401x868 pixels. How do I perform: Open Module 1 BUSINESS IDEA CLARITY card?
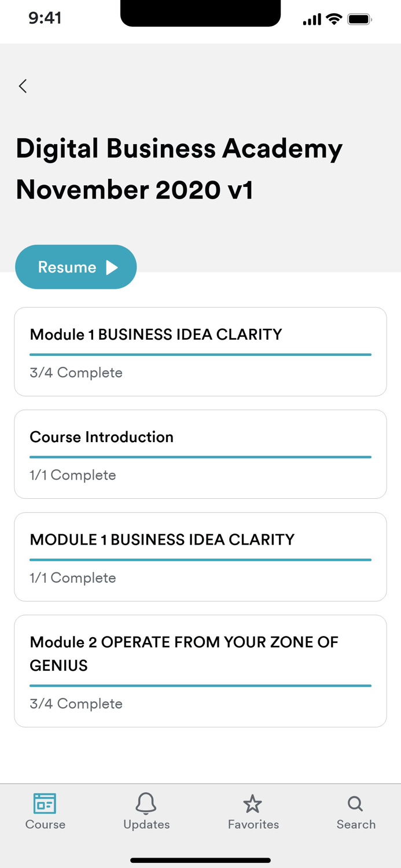200,351
